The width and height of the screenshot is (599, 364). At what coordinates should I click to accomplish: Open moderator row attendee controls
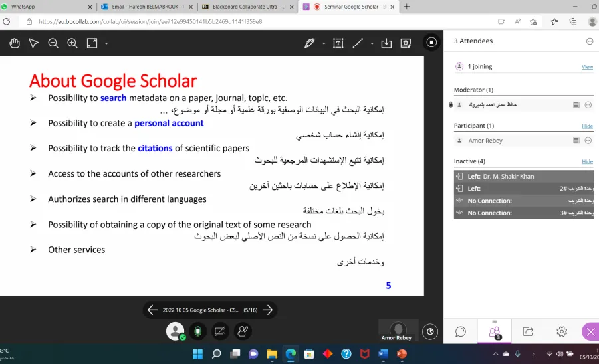click(x=588, y=105)
